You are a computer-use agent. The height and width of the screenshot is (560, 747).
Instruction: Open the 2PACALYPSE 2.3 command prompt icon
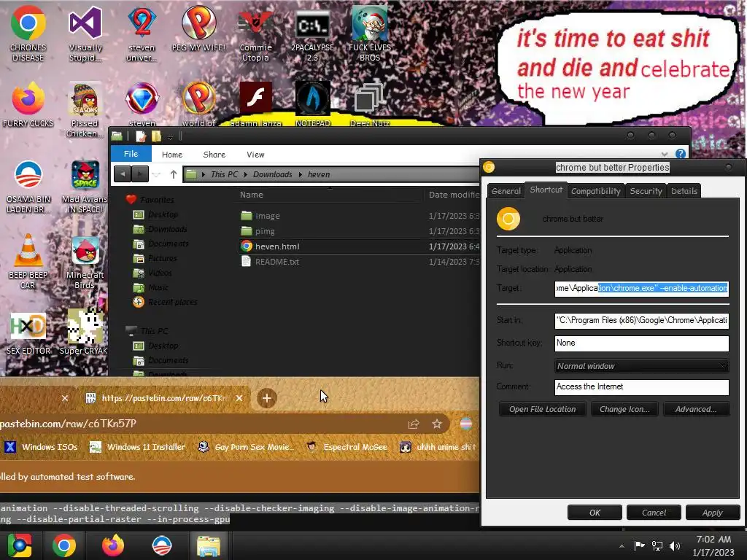pos(312,36)
